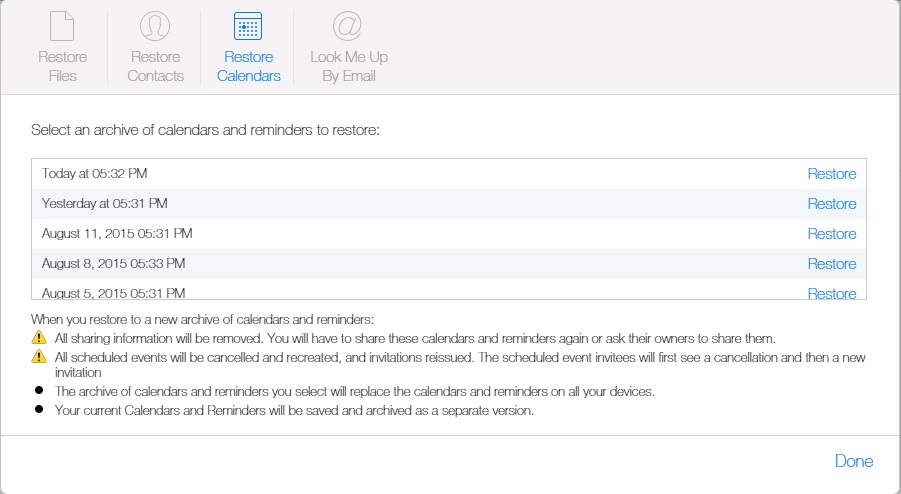Select the Restore Calendars tab label
The height and width of the screenshot is (494, 901).
pyautogui.click(x=248, y=66)
